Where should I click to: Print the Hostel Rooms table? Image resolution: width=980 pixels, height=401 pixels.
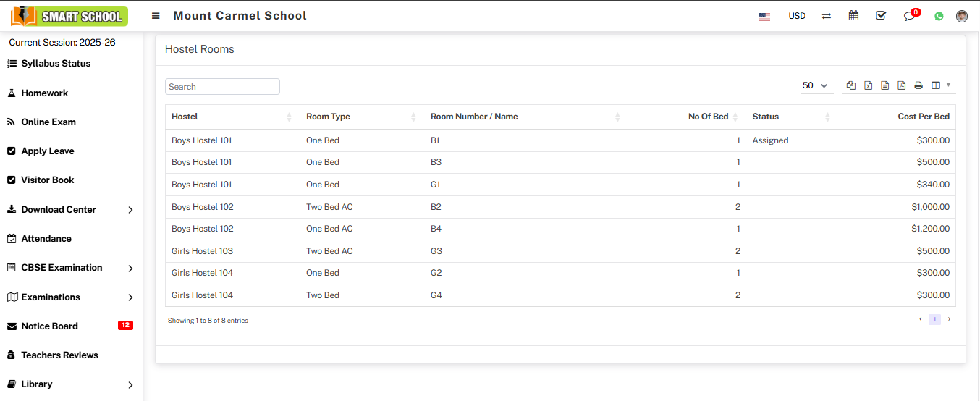pos(918,85)
